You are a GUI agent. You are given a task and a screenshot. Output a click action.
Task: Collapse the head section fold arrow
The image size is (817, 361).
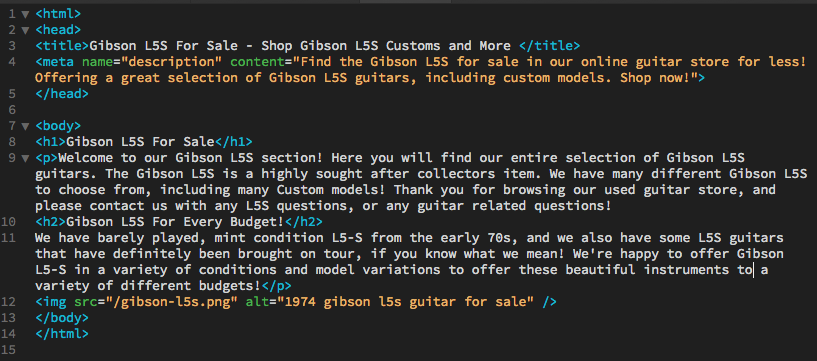tap(25, 30)
